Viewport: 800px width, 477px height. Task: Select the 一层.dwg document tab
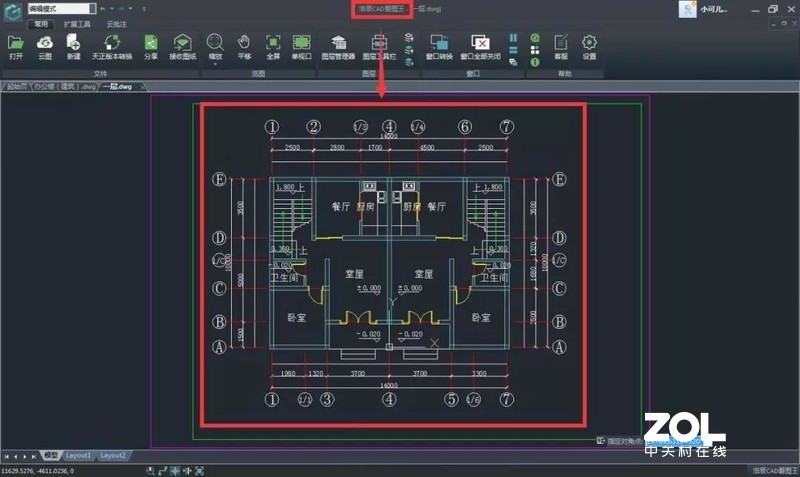pyautogui.click(x=117, y=87)
